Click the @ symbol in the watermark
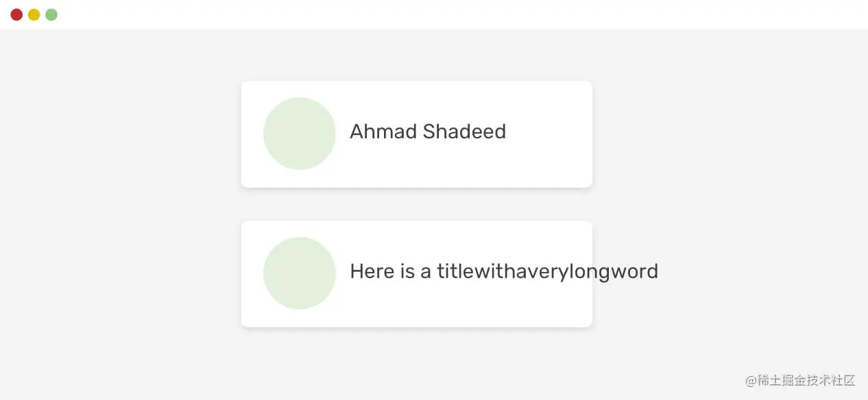Image resolution: width=868 pixels, height=400 pixels. (751, 380)
